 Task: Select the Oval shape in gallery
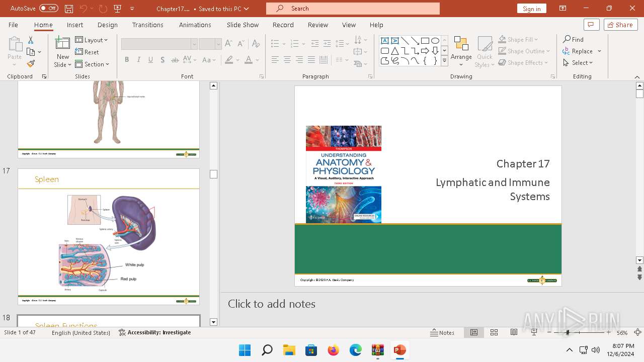coord(435,41)
